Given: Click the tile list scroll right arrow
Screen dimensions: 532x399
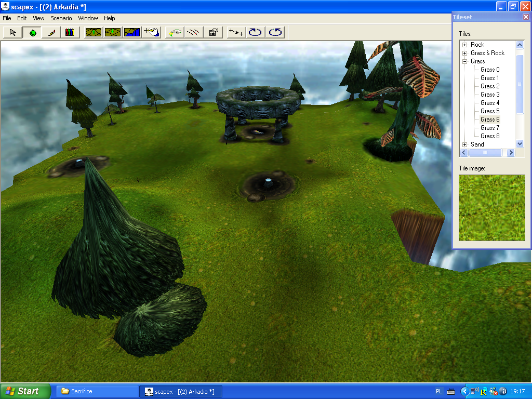Looking at the screenshot, I should (511, 153).
